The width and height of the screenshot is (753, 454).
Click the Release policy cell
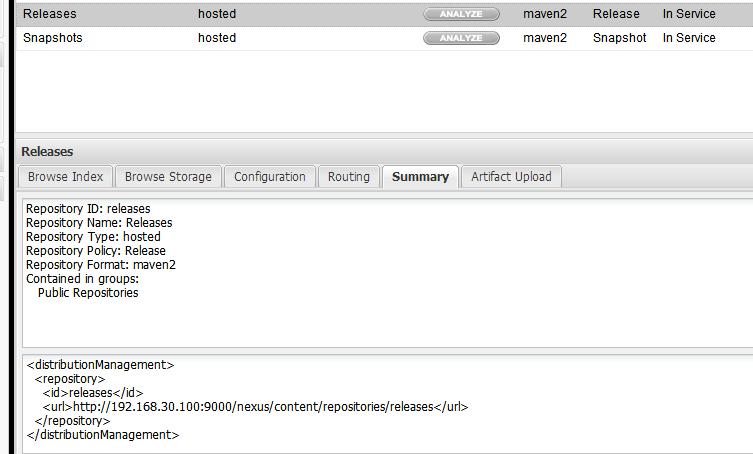616,14
